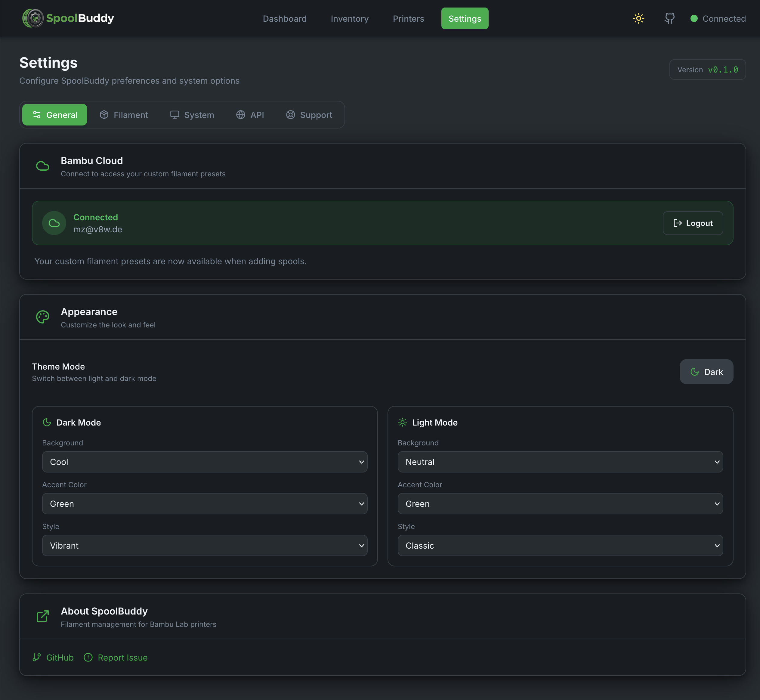Click the connected cloud status icon
Image resolution: width=760 pixels, height=700 pixels.
[x=54, y=223]
